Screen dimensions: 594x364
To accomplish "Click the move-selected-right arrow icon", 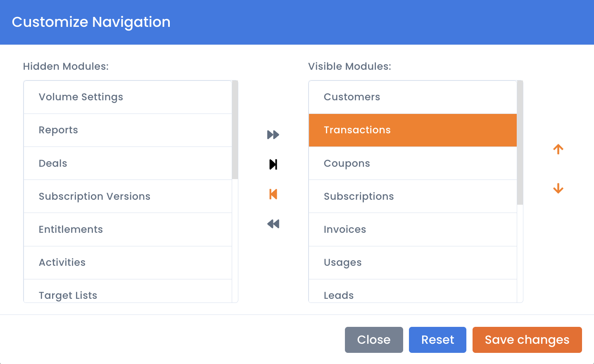I will pos(273,164).
